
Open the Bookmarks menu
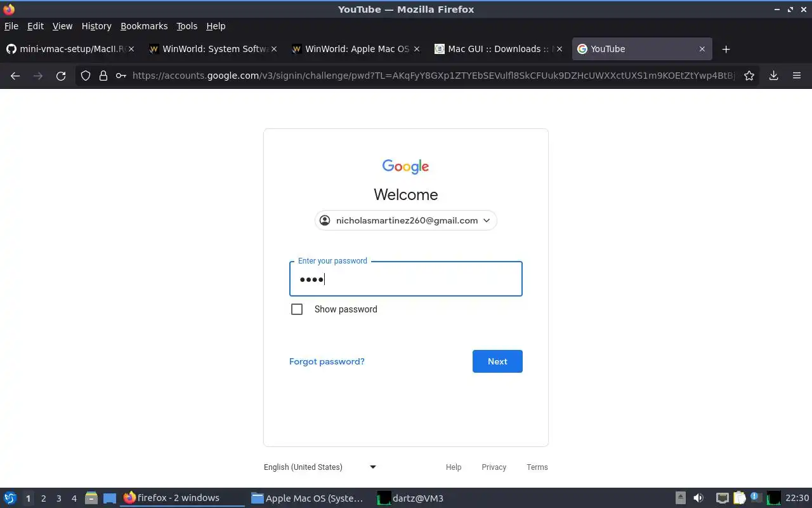pos(144,26)
